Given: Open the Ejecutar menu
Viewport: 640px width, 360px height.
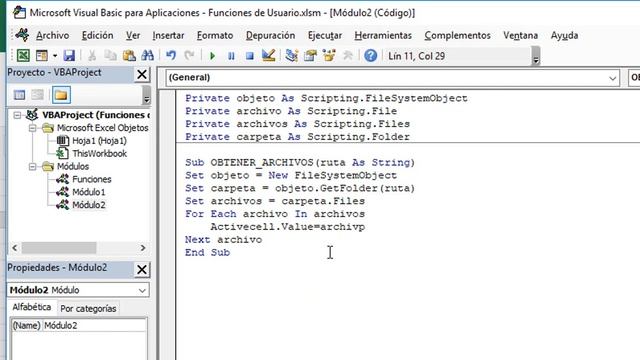Looking at the screenshot, I should pyautogui.click(x=325, y=36).
